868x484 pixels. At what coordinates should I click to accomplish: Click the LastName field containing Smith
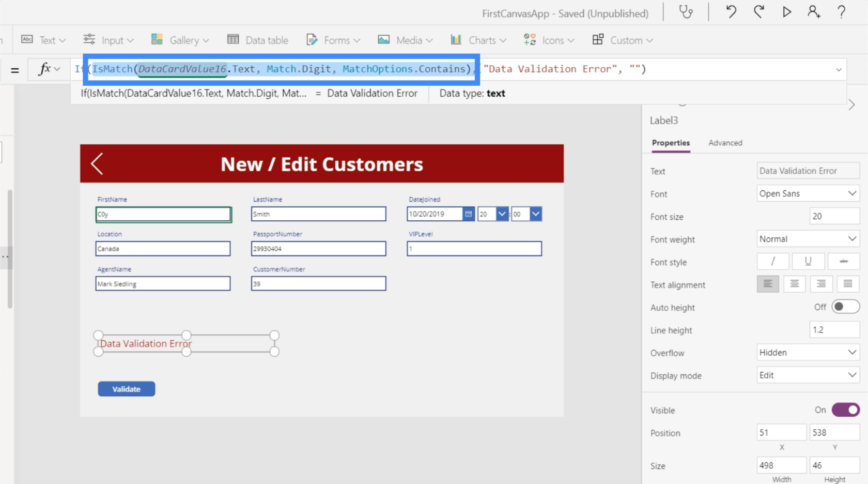click(x=319, y=214)
